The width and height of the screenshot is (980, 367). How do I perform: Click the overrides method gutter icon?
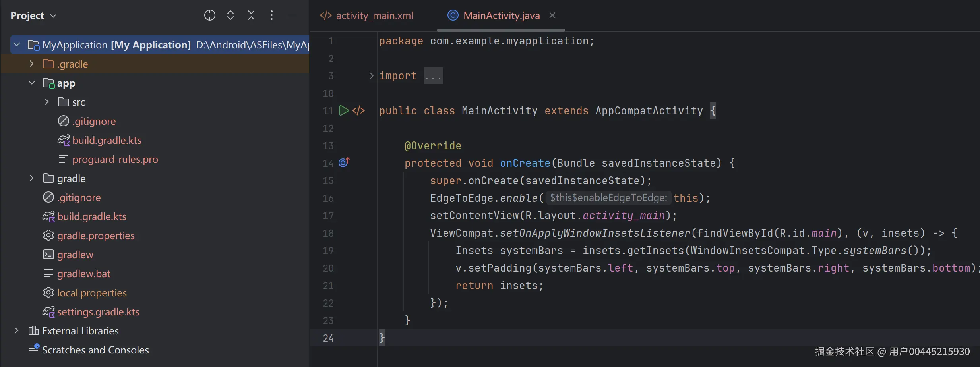click(x=344, y=162)
